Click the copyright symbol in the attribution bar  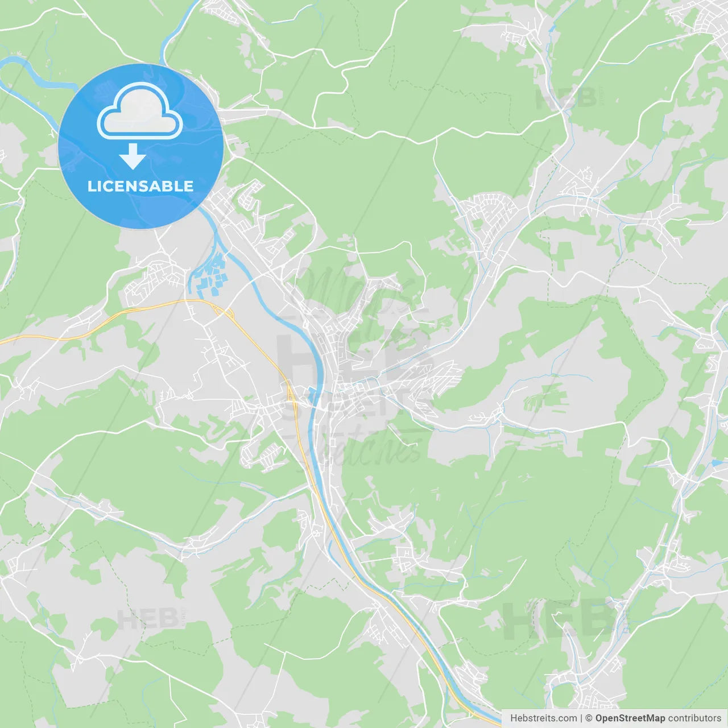(x=589, y=718)
